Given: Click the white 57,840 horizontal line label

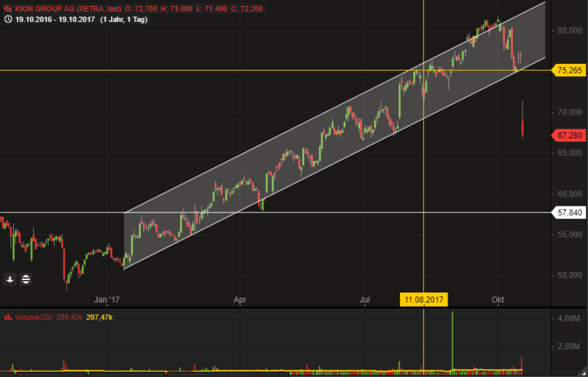Looking at the screenshot, I should pos(568,212).
